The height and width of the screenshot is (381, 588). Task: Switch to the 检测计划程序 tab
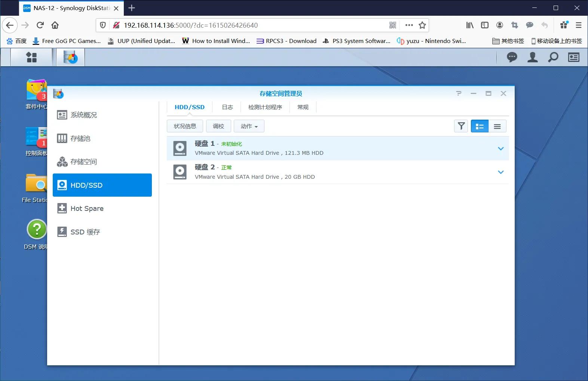(265, 107)
